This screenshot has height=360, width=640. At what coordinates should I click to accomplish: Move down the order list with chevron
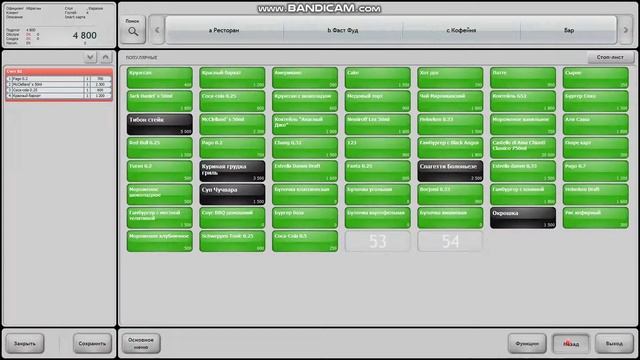point(90,58)
